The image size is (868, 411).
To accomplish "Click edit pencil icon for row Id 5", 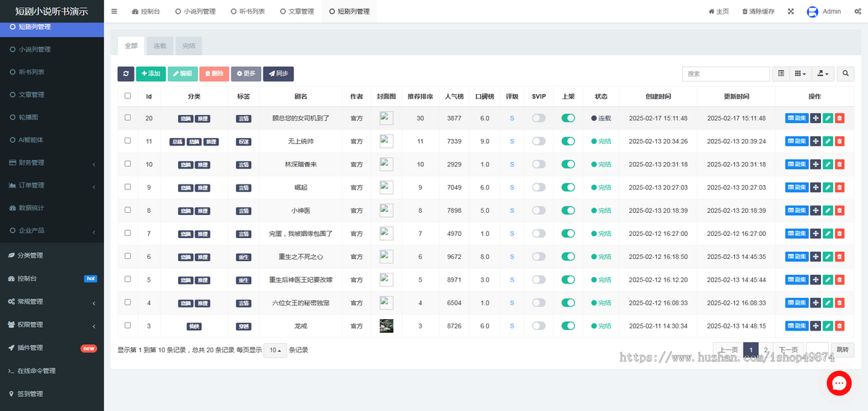I will coord(827,280).
